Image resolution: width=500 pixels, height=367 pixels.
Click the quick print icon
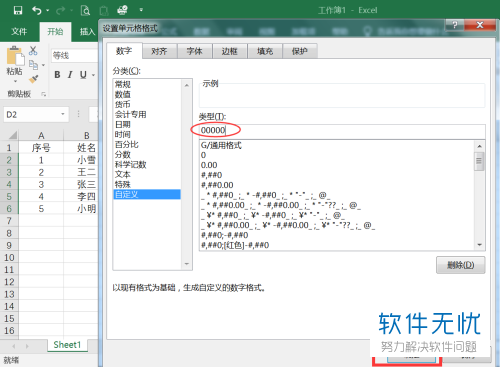(122, 10)
